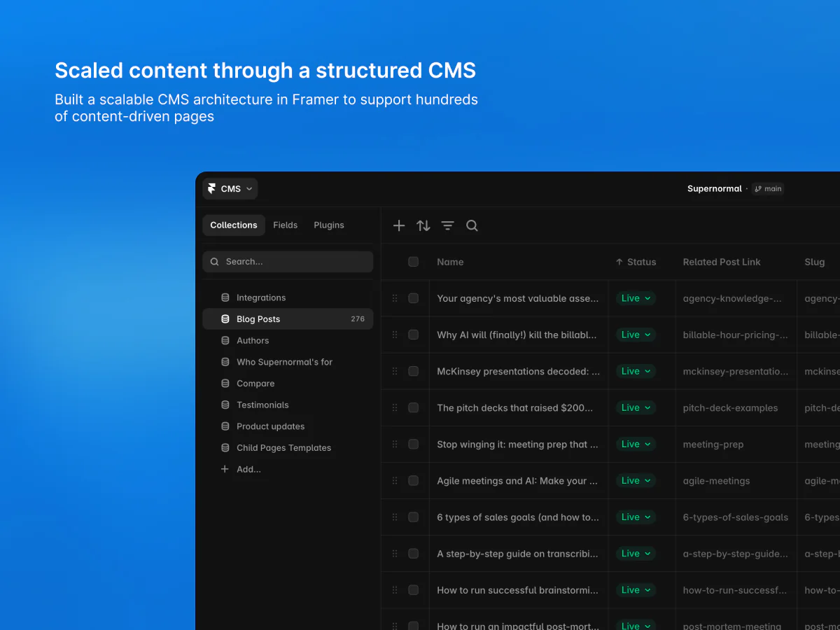Click the Integrations collection database icon
The image size is (840, 630).
tap(225, 297)
